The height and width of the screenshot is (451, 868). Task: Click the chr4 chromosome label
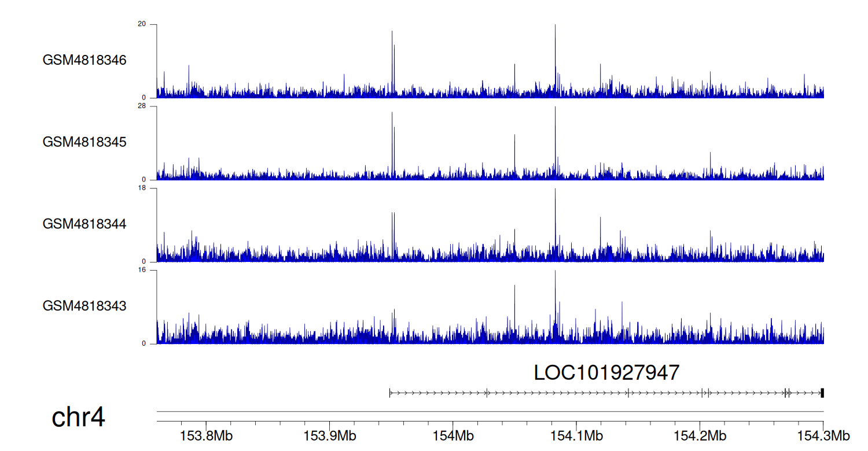tap(78, 417)
